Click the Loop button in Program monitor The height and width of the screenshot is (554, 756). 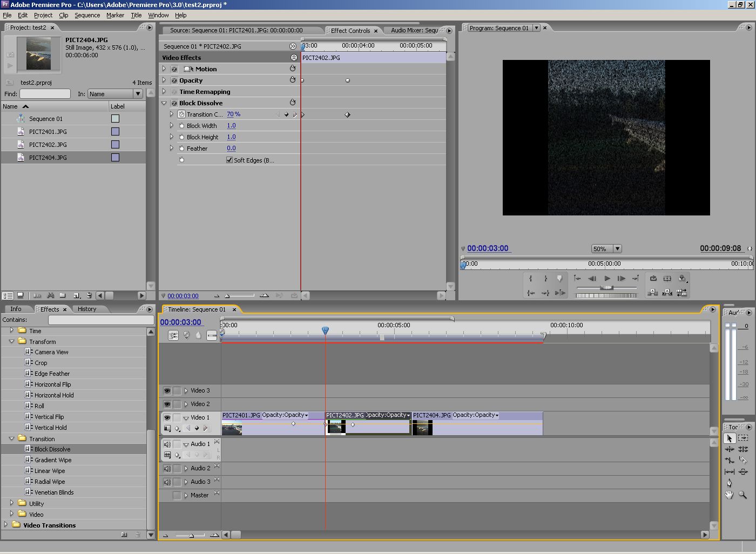[x=653, y=279]
